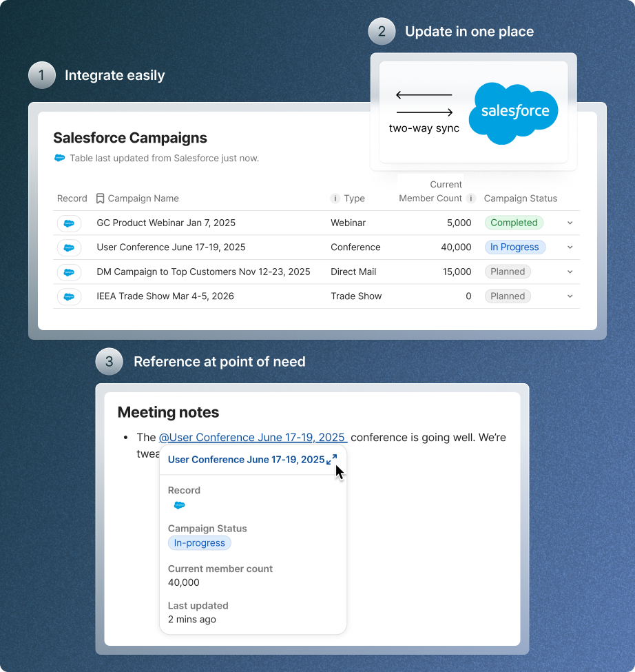
Task: Select IEEA Trade Show Mar 4-5, 2026 cell
Action: 165,296
